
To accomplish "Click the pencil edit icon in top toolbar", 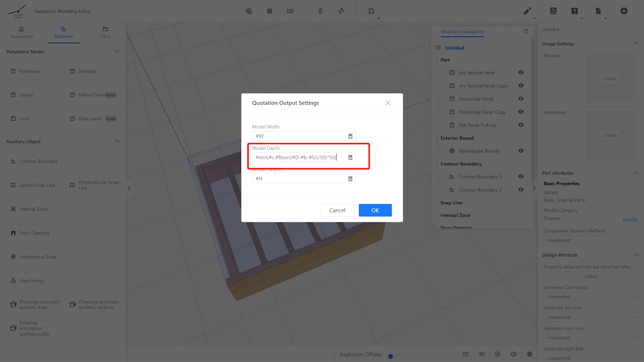I will point(527,11).
